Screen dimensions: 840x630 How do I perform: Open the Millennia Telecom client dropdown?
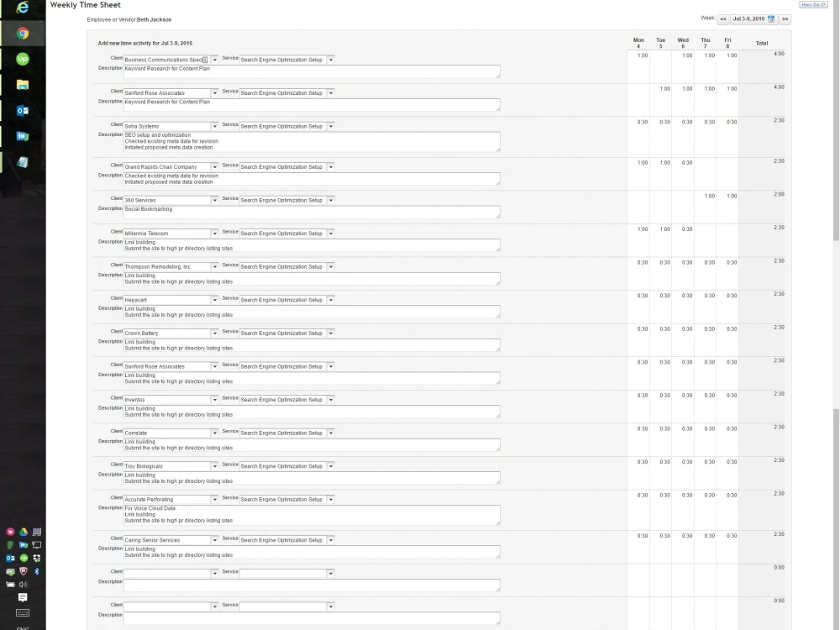pyautogui.click(x=215, y=234)
